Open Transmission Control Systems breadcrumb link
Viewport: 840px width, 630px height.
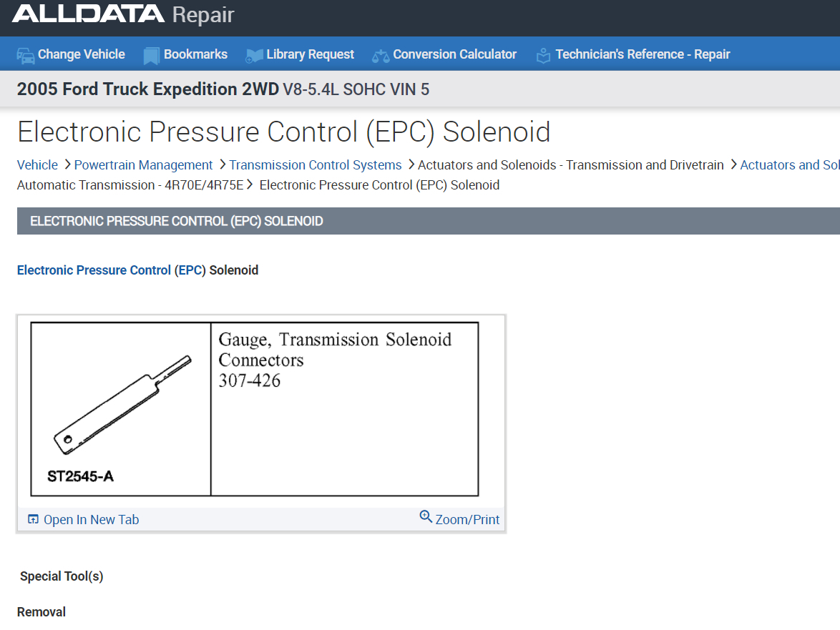coord(316,165)
